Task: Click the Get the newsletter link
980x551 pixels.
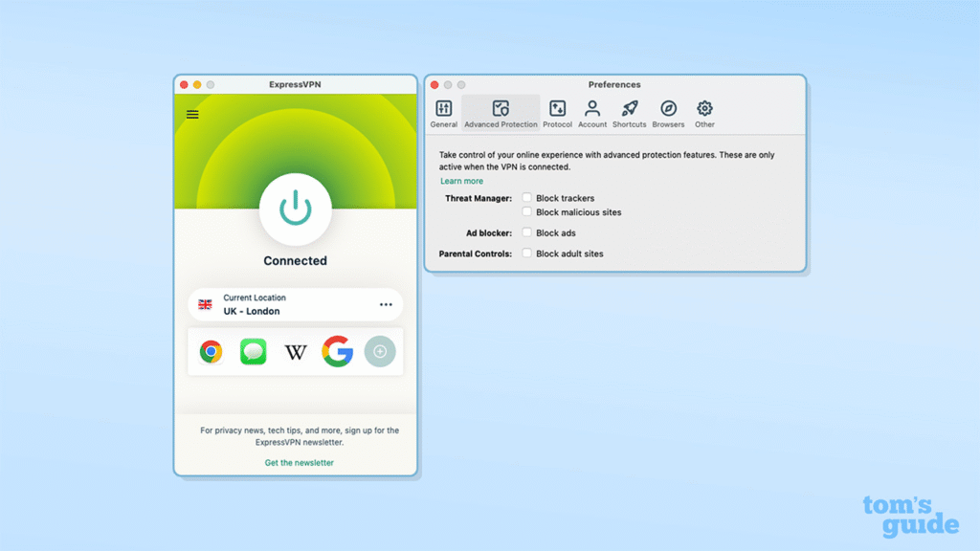Action: (300, 463)
